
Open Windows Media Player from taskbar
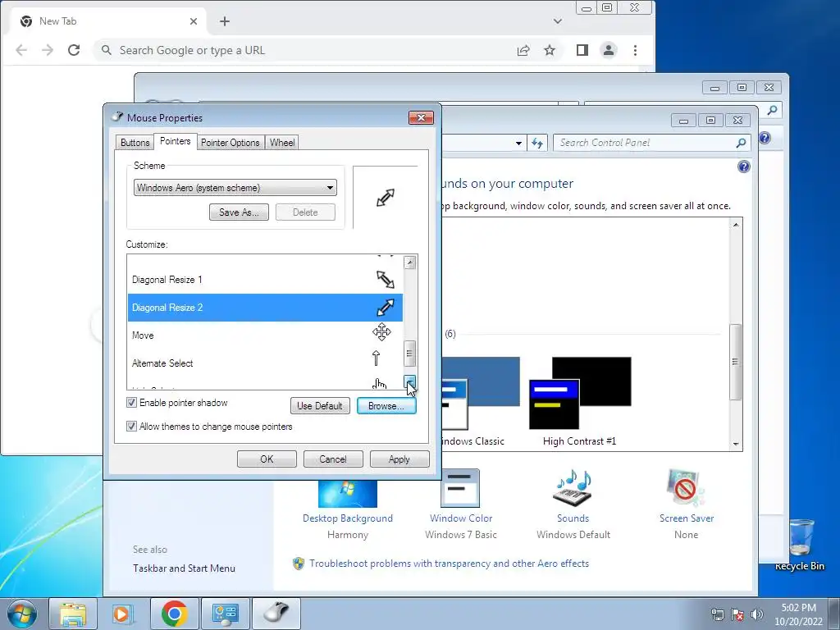click(x=123, y=614)
